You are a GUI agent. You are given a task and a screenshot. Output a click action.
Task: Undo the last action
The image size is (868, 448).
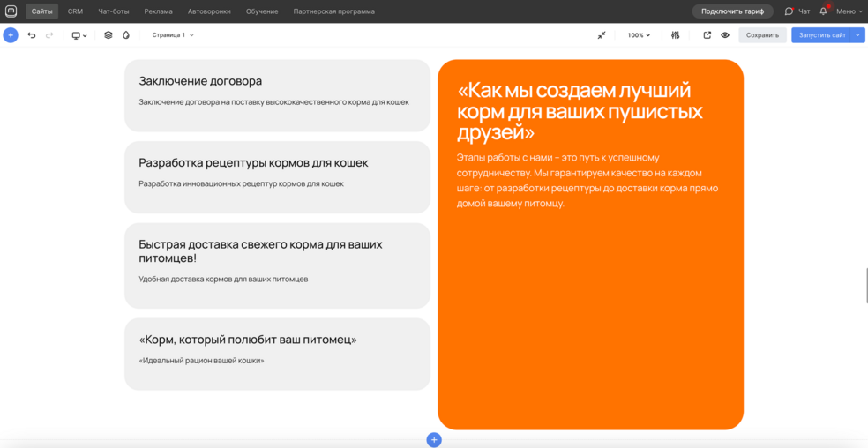click(x=32, y=35)
